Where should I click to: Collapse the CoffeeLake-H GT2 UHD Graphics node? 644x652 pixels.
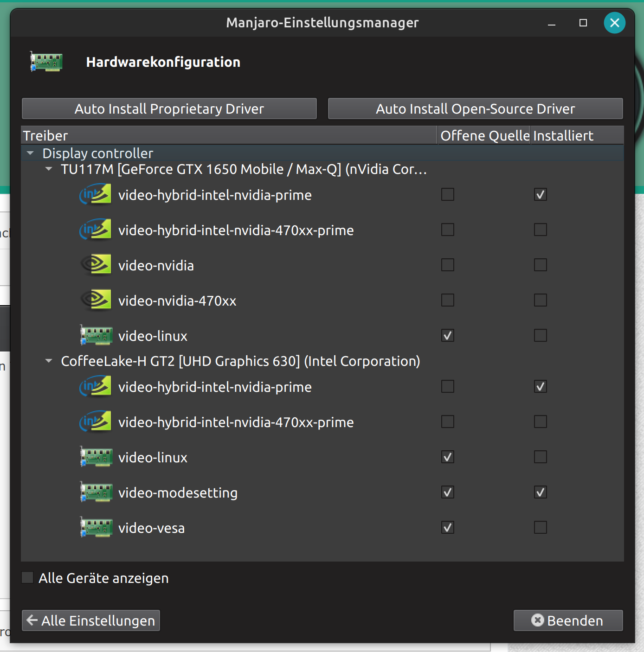(49, 361)
